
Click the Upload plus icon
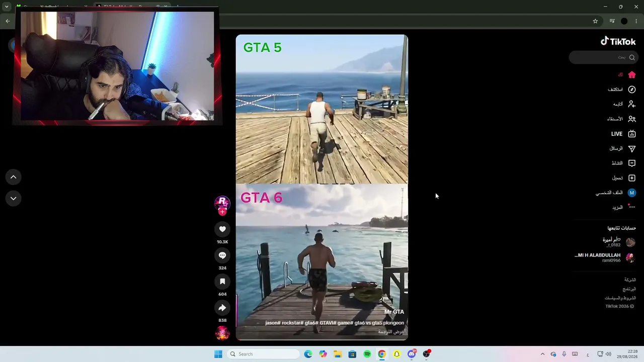click(632, 178)
